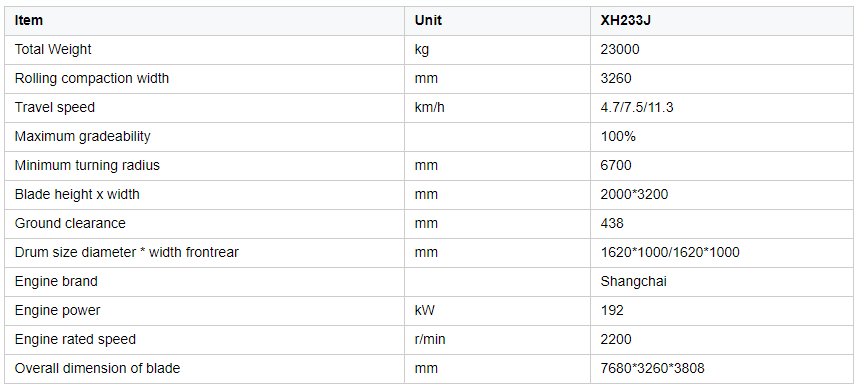Click the Ground clearance row label
The image size is (859, 390).
pyautogui.click(x=70, y=223)
